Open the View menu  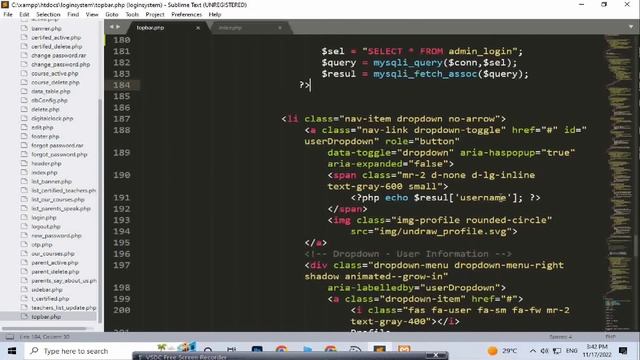pos(92,14)
